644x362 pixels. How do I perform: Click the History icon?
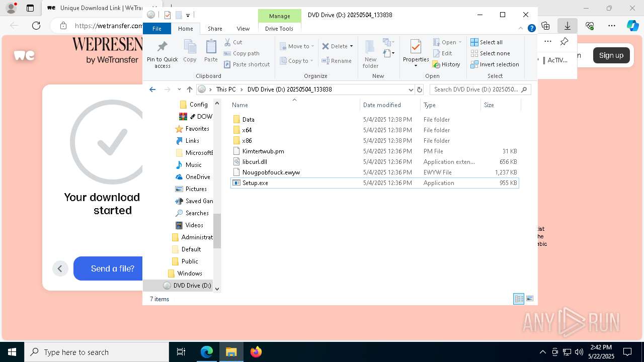(x=436, y=64)
